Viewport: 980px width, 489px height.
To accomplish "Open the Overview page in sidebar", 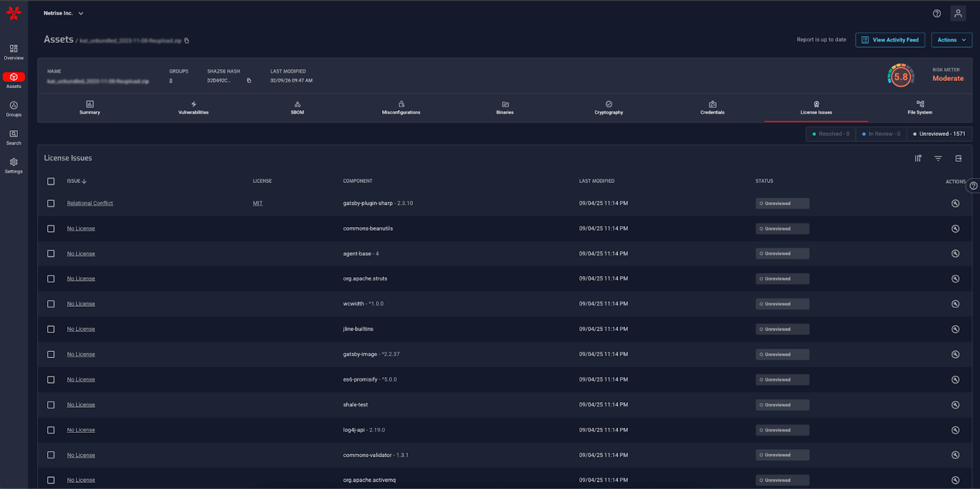I will 13,51.
